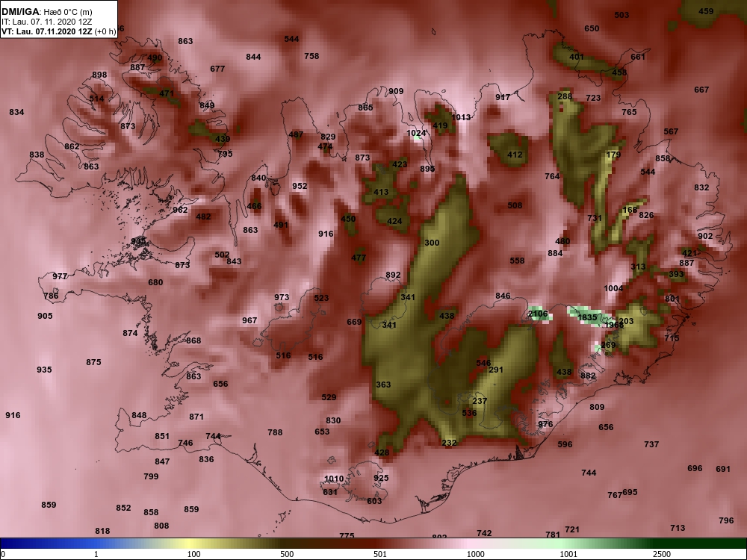Click the map value '459'
The image size is (747, 560).
pyautogui.click(x=706, y=11)
